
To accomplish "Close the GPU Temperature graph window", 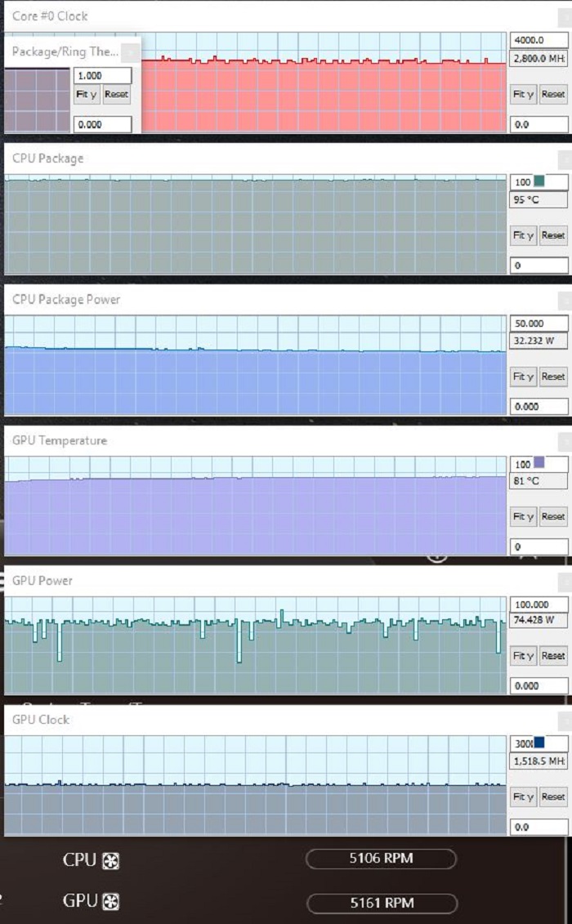I will click(565, 441).
